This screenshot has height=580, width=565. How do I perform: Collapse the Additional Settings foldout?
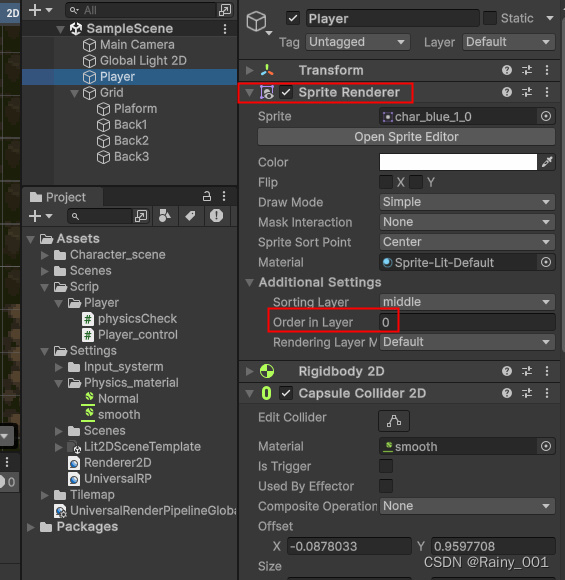click(249, 283)
